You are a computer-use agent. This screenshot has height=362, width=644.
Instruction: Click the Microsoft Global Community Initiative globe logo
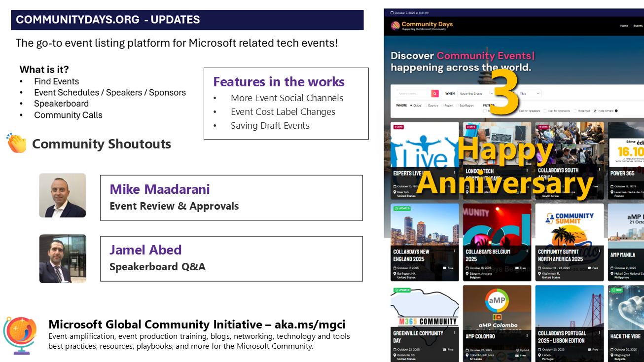(x=20, y=335)
